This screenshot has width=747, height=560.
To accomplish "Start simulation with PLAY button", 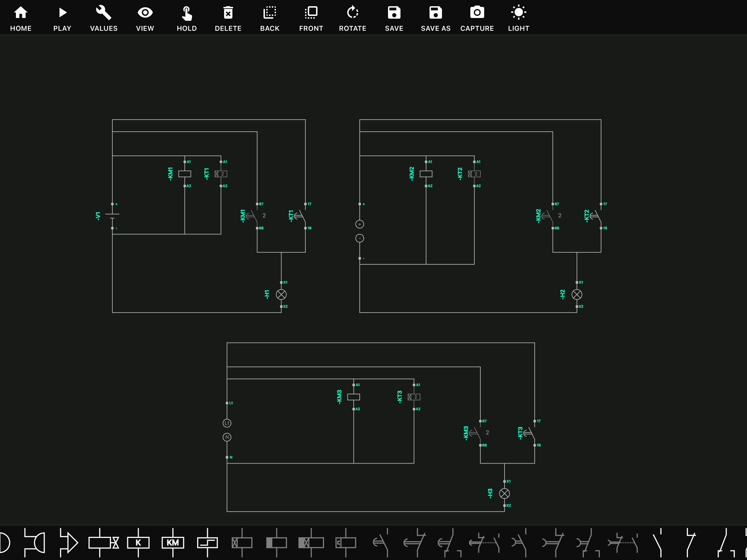I will 62,18.
